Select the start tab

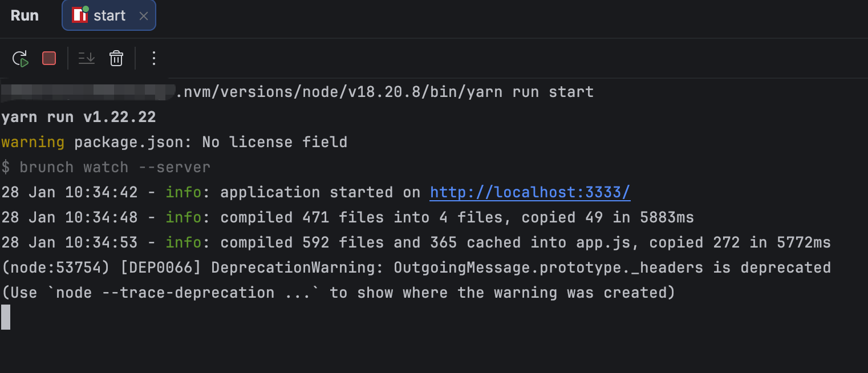109,15
